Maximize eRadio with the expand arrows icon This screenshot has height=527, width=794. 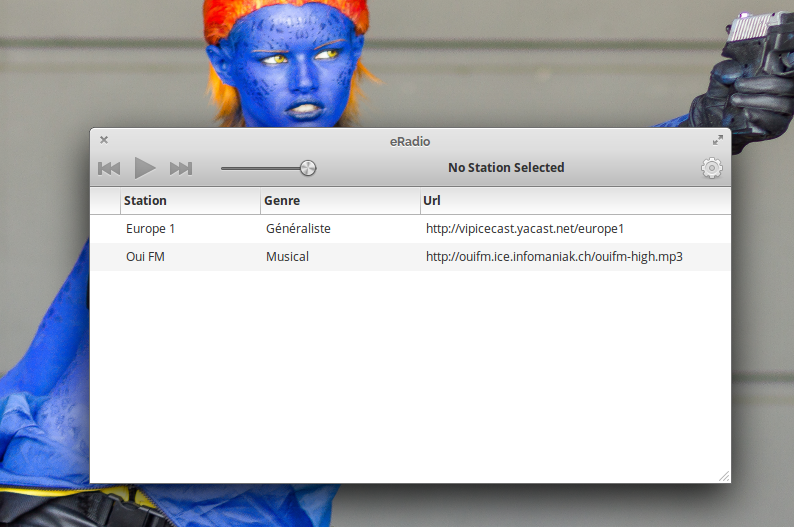[x=718, y=140]
